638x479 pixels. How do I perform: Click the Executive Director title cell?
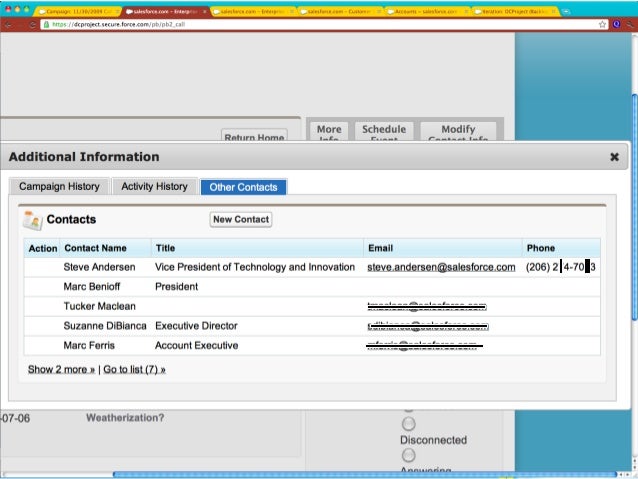(196, 326)
